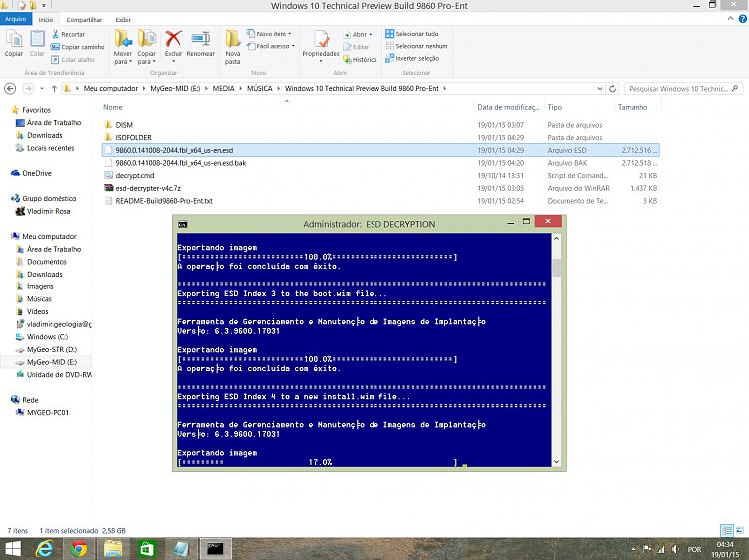Click MÚSICA in the address breadcrumb
The height and width of the screenshot is (560, 749).
pyautogui.click(x=259, y=88)
